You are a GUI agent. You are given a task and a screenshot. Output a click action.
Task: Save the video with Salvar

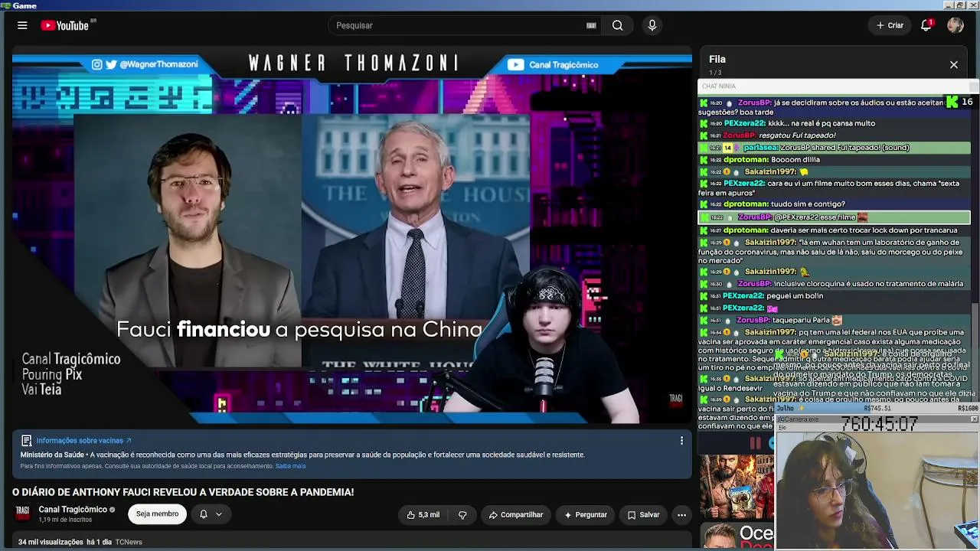point(643,515)
